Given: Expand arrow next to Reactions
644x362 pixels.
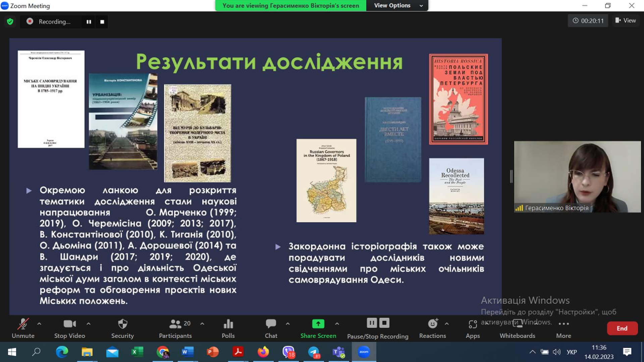Looking at the screenshot, I should 447,324.
